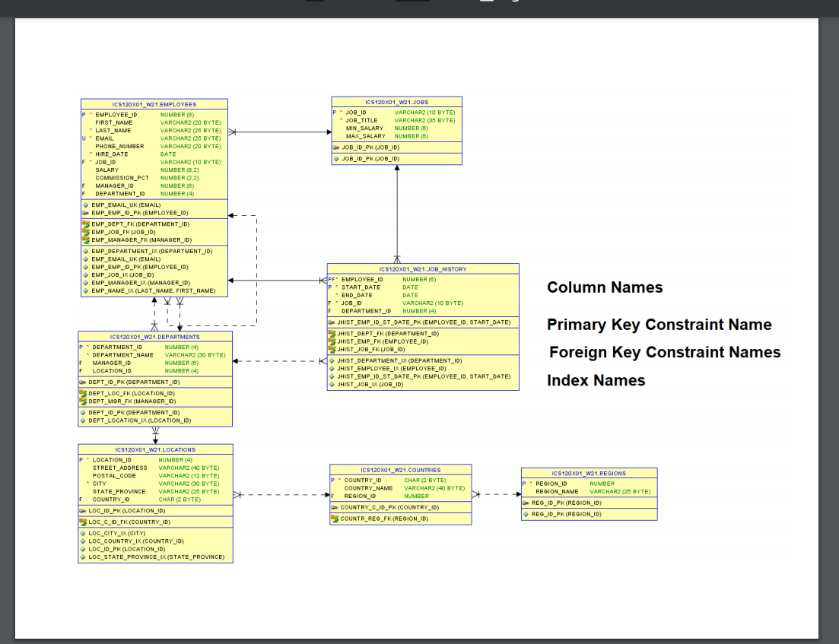Click the diamond icon beside EMP_NAME_IX
839x644 pixels.
click(86, 291)
